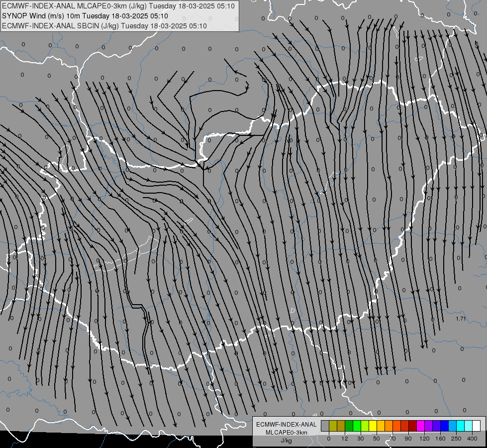Click the MLCAPE0-3km title line in the header

pos(118,6)
